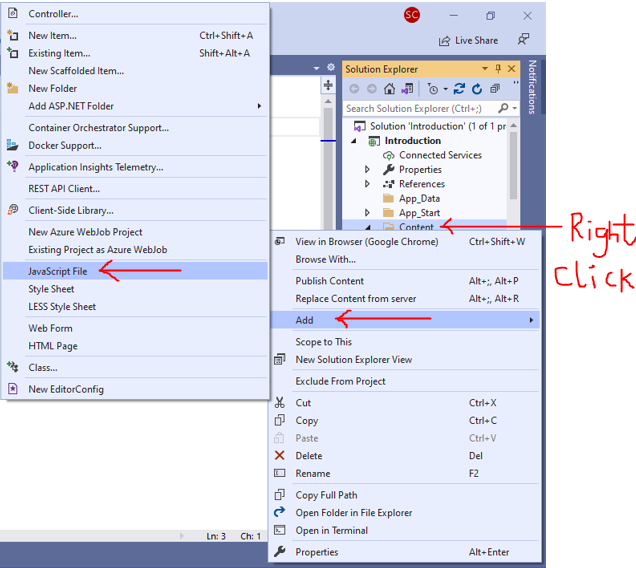Click the 'Ch: 1' status bar entry

[x=250, y=536]
